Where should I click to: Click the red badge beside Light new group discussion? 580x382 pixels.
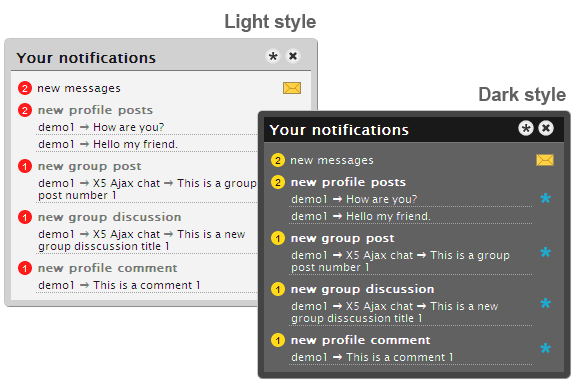[25, 217]
